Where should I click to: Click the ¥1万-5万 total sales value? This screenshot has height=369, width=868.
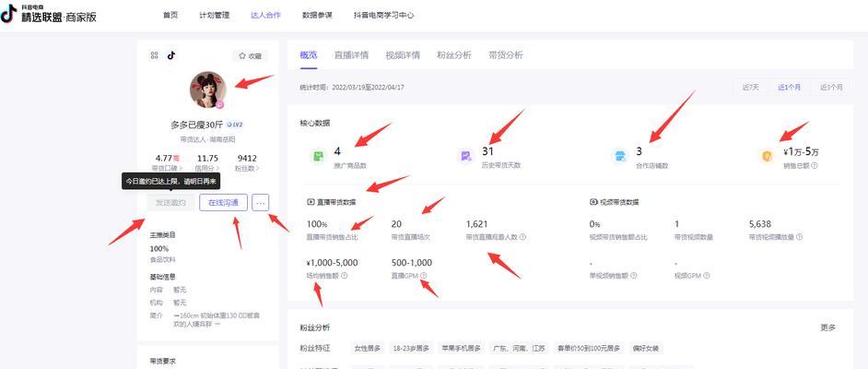tap(801, 152)
